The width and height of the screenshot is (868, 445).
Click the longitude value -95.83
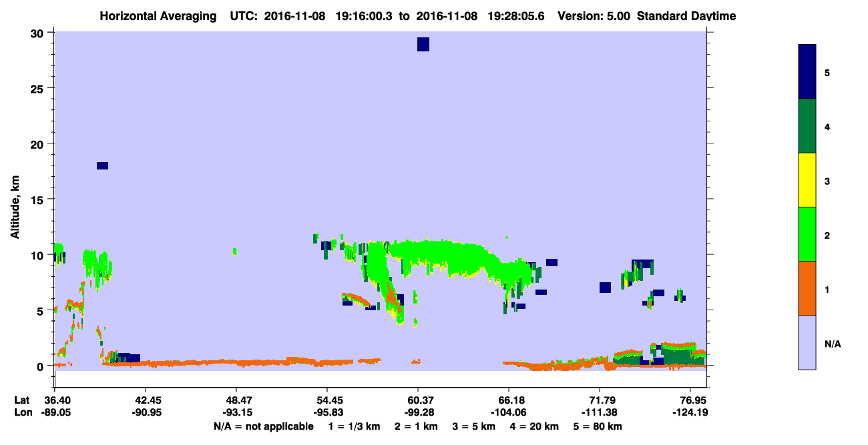tap(327, 412)
